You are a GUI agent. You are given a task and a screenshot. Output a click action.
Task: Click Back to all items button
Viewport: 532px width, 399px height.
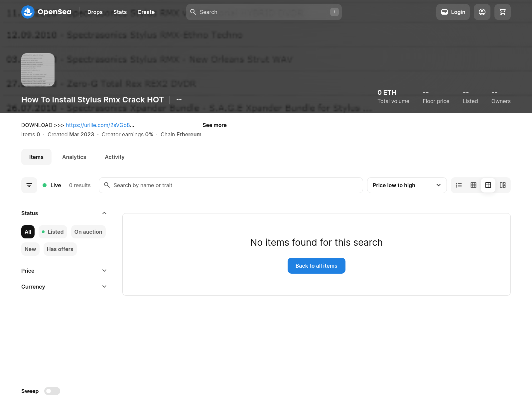pyautogui.click(x=317, y=266)
